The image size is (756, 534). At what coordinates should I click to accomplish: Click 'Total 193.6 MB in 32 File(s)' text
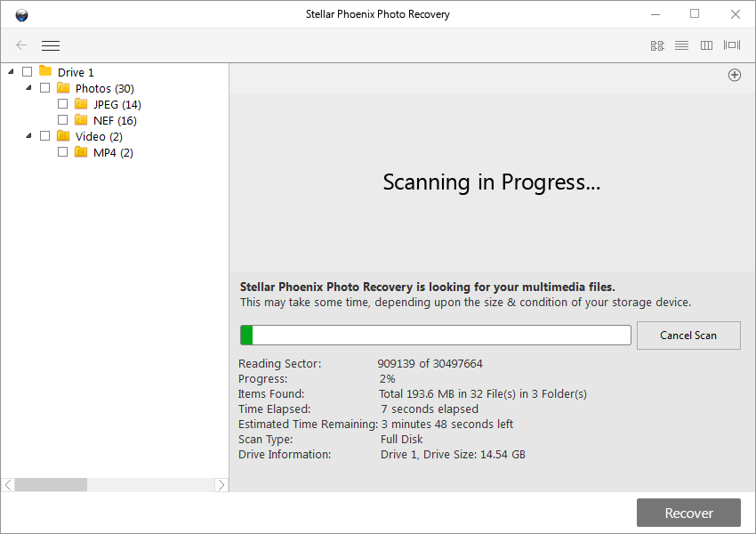483,394
